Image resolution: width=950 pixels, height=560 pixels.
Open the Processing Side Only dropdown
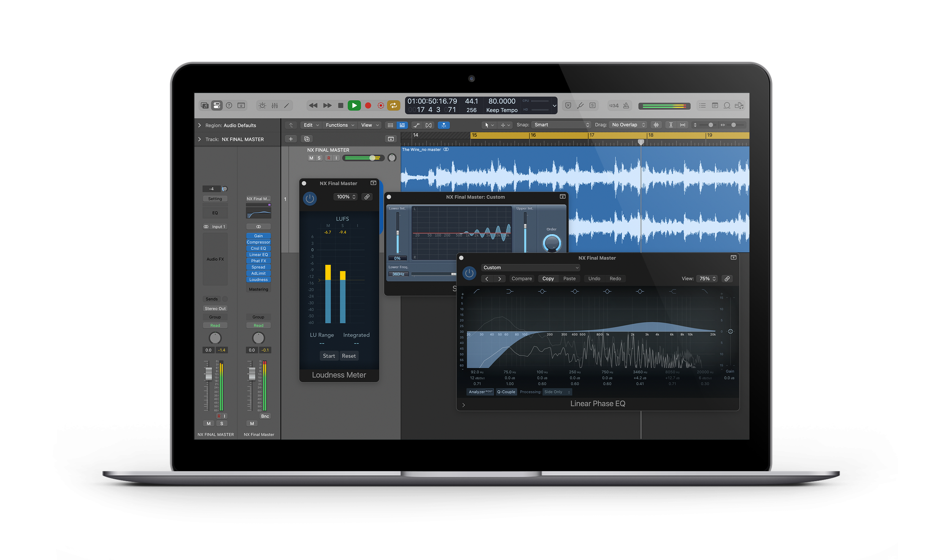pos(557,392)
